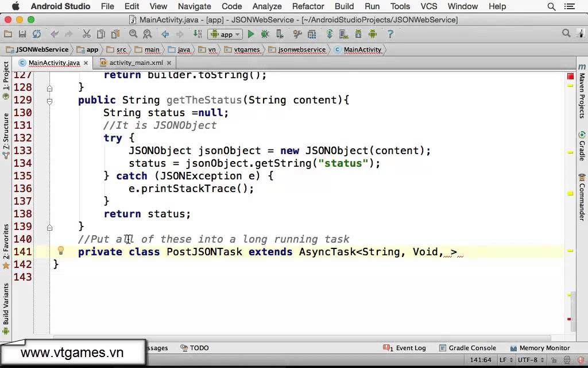Click the Open folder toolbar icon
The height and width of the screenshot is (368, 588).
[8, 34]
